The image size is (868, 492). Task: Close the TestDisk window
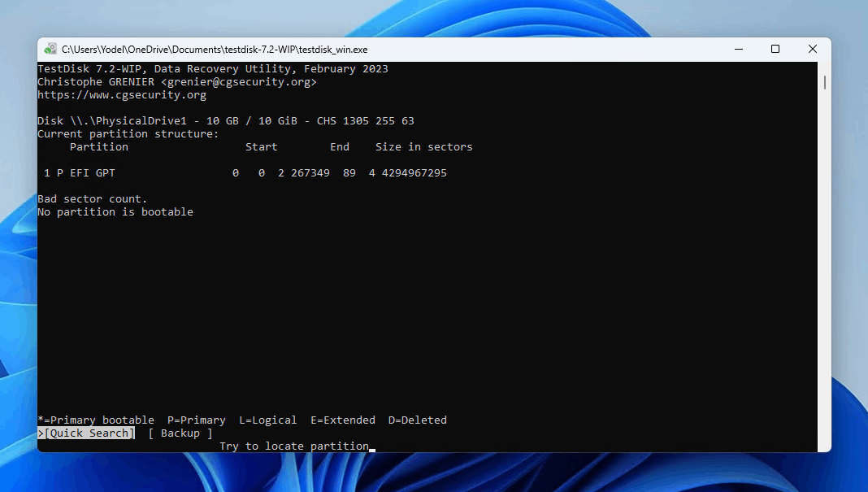point(812,50)
